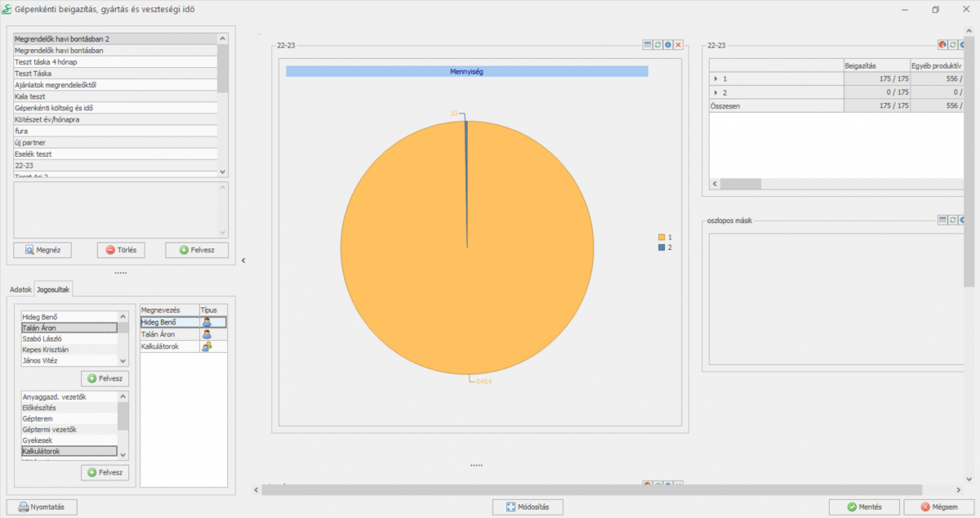This screenshot has width=980, height=518.
Task: Refresh the 22-23 pie chart panel
Action: pos(657,45)
